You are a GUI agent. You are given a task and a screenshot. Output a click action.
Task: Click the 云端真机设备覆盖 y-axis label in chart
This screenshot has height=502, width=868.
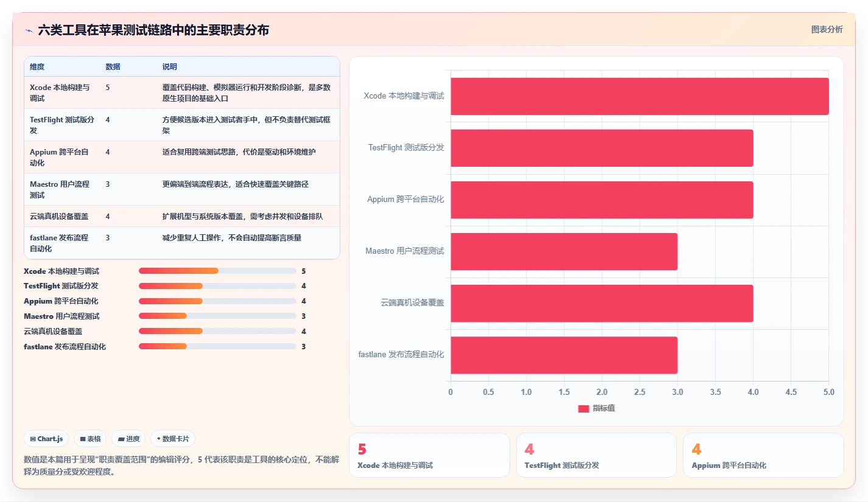[413, 303]
